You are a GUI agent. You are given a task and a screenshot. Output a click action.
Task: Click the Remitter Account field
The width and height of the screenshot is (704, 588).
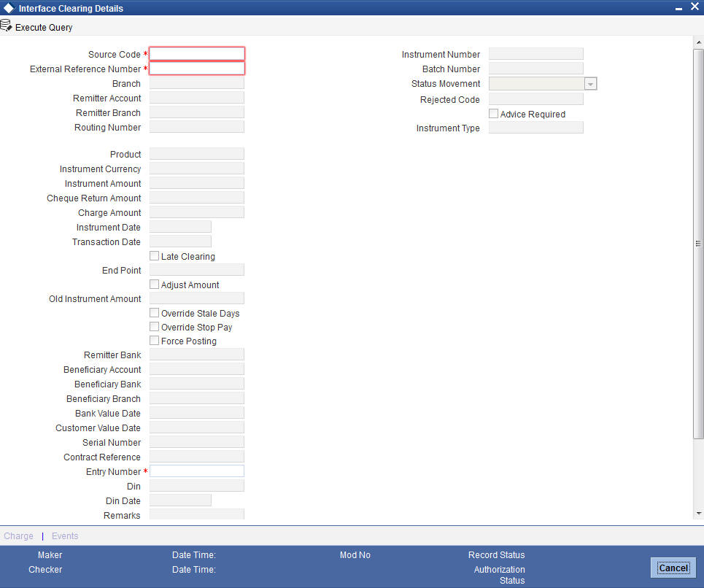[197, 98]
